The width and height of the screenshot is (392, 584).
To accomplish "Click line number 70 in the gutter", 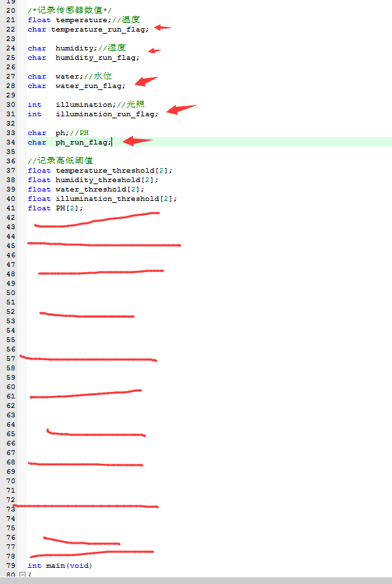I will pos(11,481).
